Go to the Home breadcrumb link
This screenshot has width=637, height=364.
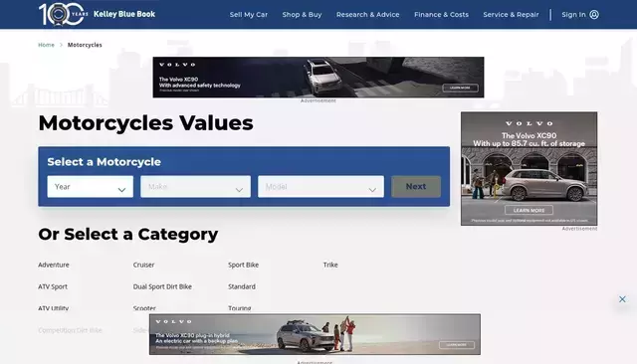(46, 45)
